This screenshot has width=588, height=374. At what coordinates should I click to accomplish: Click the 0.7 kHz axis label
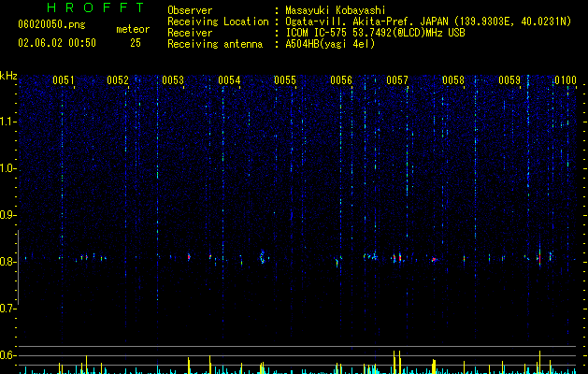click(x=7, y=309)
